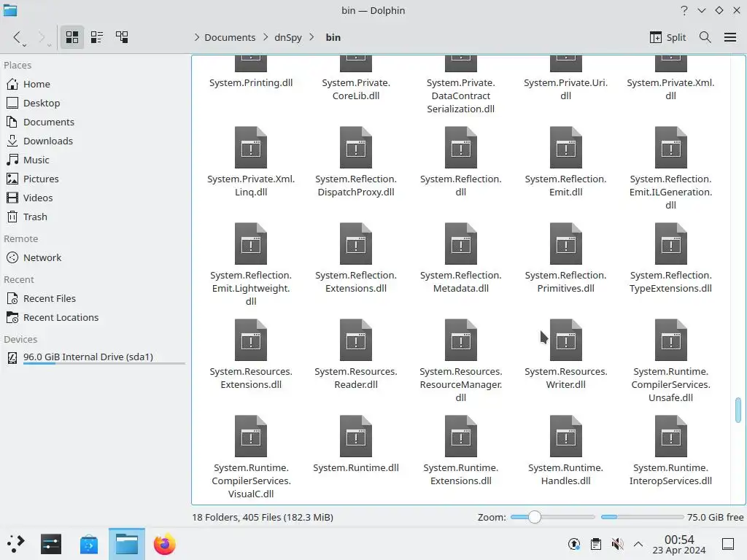747x560 pixels.
Task: Click the 75.0 GiB free space bar
Action: coord(642,517)
